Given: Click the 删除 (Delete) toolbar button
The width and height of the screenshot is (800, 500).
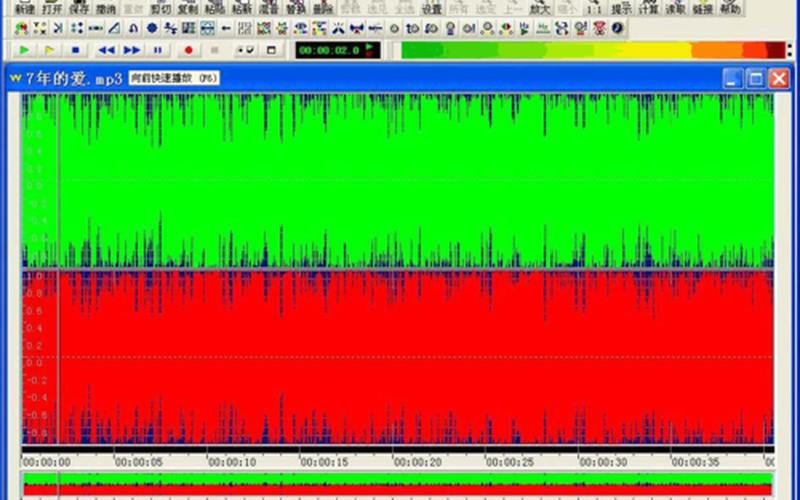Looking at the screenshot, I should pos(323,7).
